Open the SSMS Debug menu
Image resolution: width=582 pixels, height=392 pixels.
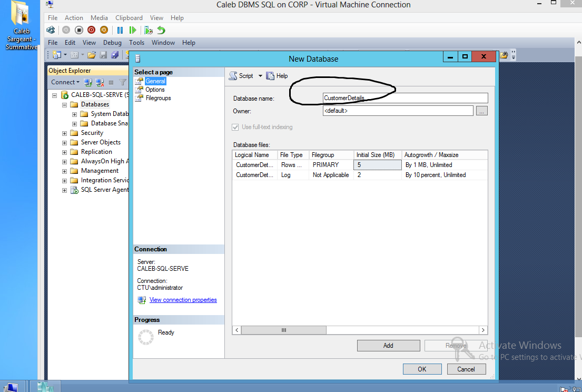coord(112,43)
